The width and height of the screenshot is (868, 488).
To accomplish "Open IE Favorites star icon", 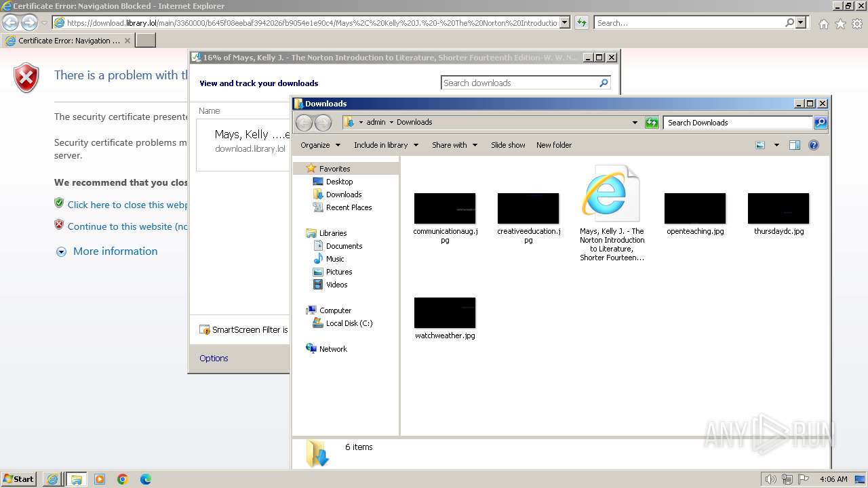I will (840, 24).
